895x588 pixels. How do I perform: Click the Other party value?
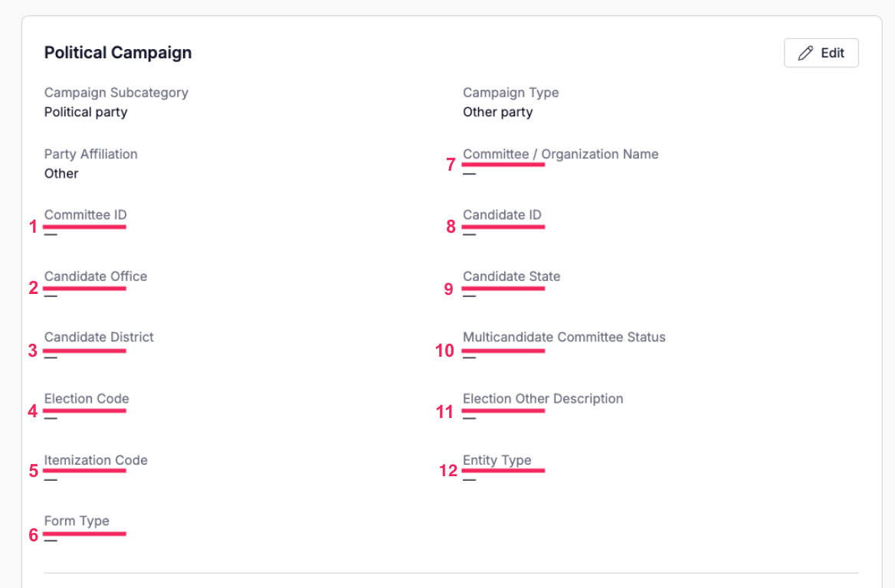click(498, 112)
